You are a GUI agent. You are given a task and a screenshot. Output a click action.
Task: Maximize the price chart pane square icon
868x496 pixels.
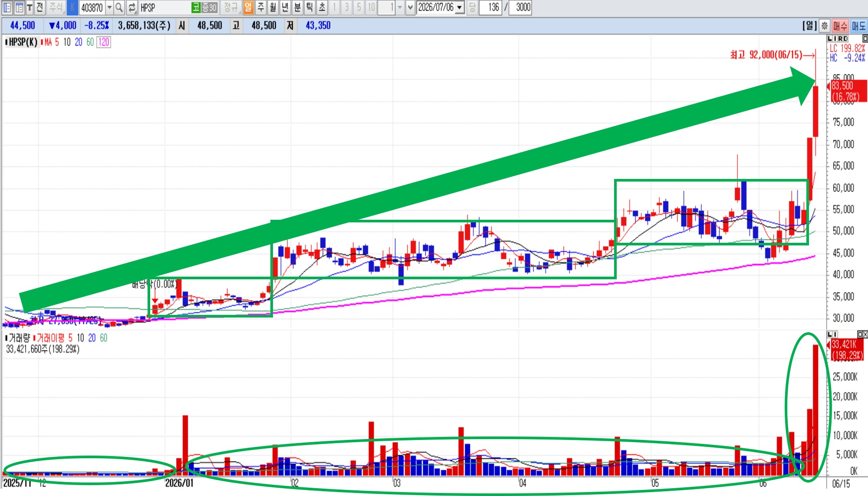click(865, 39)
